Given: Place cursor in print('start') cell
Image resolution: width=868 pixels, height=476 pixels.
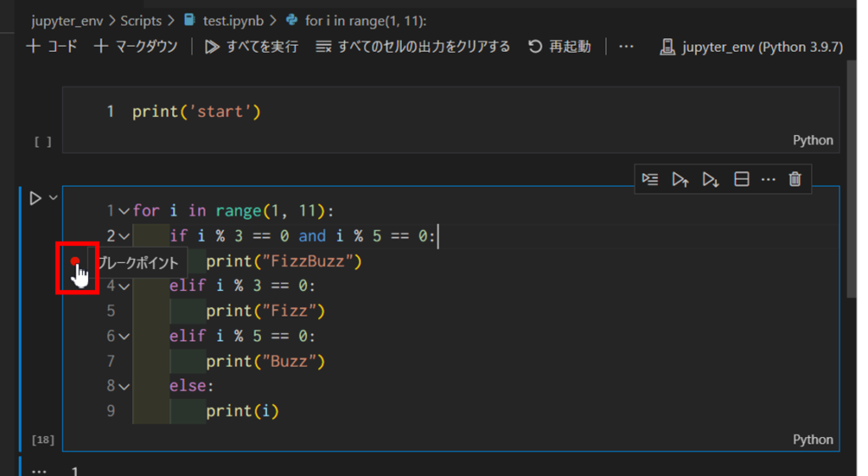Looking at the screenshot, I should 196,111.
